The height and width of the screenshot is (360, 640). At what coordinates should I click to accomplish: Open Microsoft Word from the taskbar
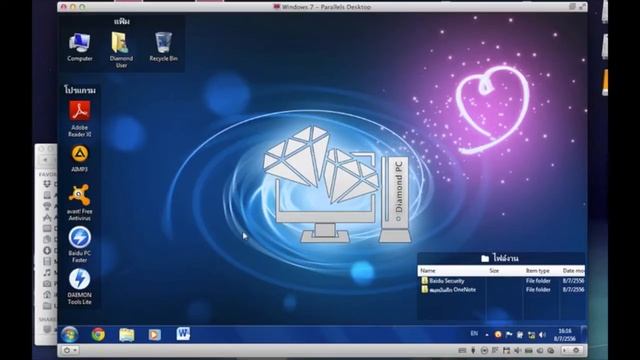tap(183, 333)
